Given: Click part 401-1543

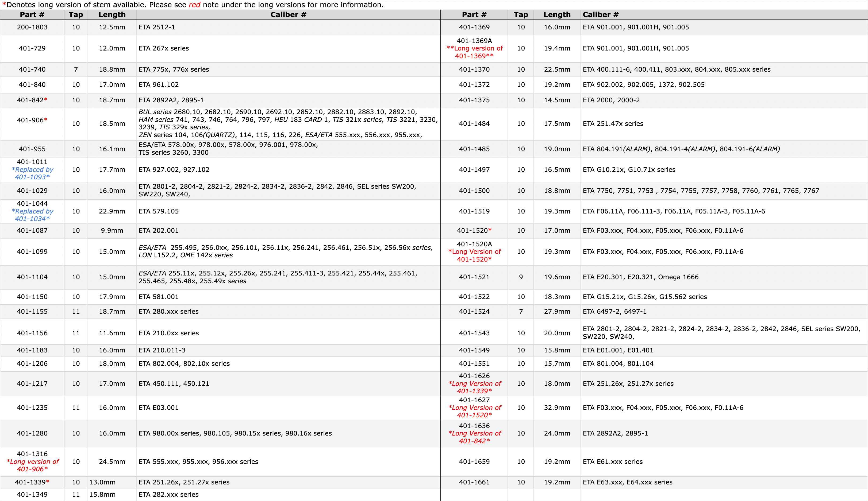Looking at the screenshot, I should (474, 333).
